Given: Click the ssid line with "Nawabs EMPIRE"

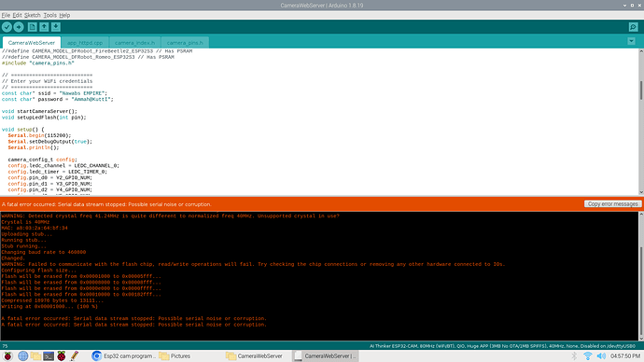Looking at the screenshot, I should pyautogui.click(x=54, y=93).
